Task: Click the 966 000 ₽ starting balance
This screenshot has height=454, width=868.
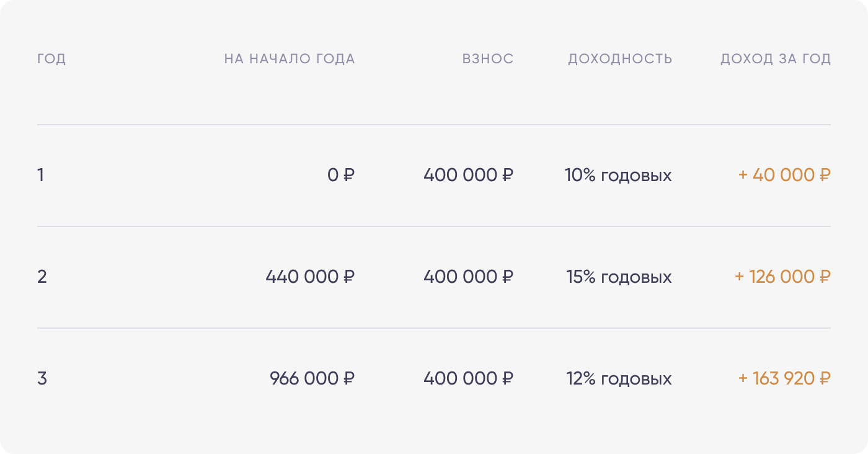Action: coord(312,378)
